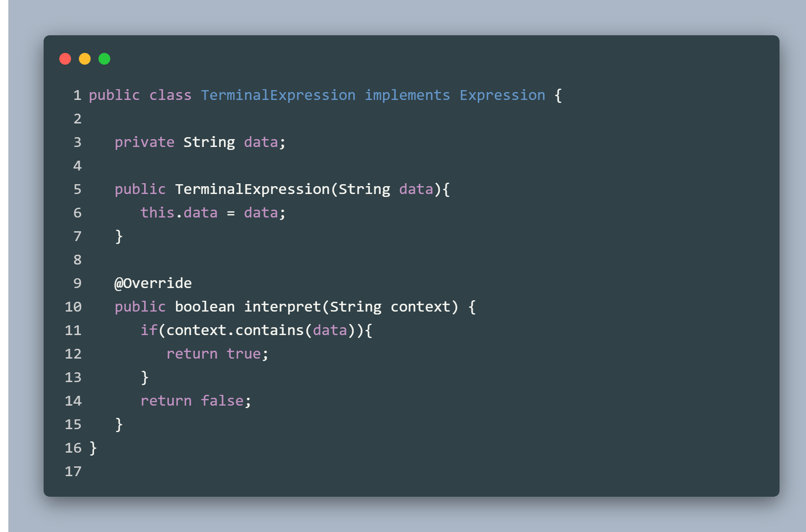Viewport: 806px width, 532px height.
Task: Select the implements keyword on line 1
Action: pos(407,95)
